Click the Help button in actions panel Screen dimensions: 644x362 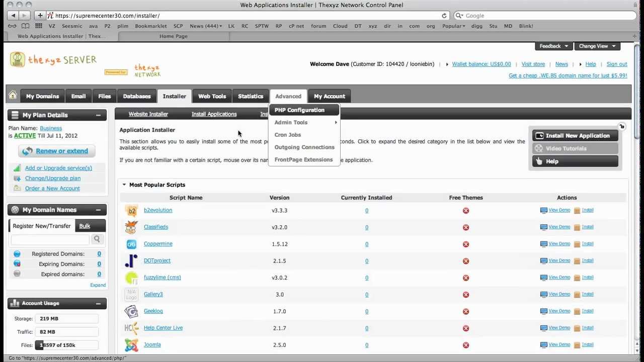pyautogui.click(x=575, y=161)
